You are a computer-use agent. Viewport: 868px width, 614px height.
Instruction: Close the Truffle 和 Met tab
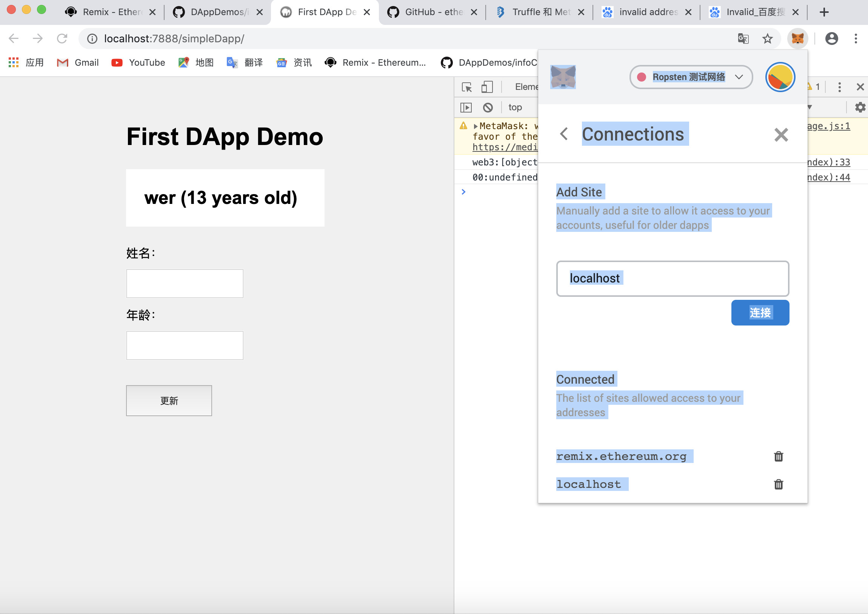coord(581,12)
